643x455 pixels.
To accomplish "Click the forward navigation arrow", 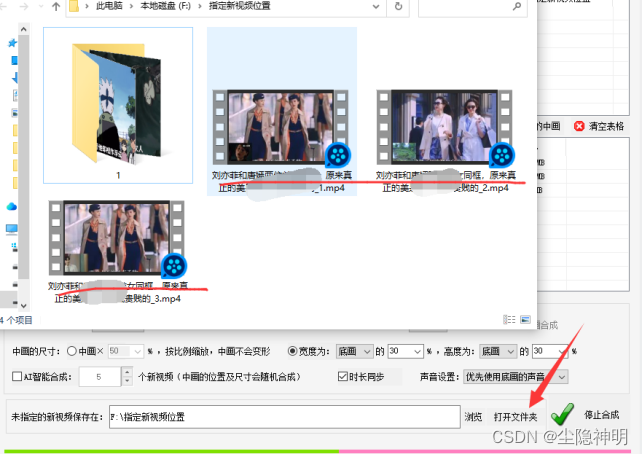I will click(x=23, y=6).
